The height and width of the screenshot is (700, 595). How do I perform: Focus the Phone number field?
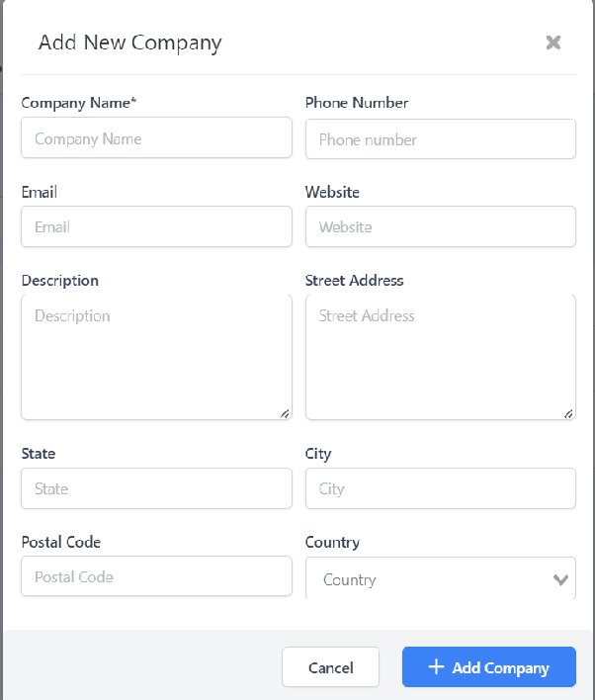tap(441, 138)
